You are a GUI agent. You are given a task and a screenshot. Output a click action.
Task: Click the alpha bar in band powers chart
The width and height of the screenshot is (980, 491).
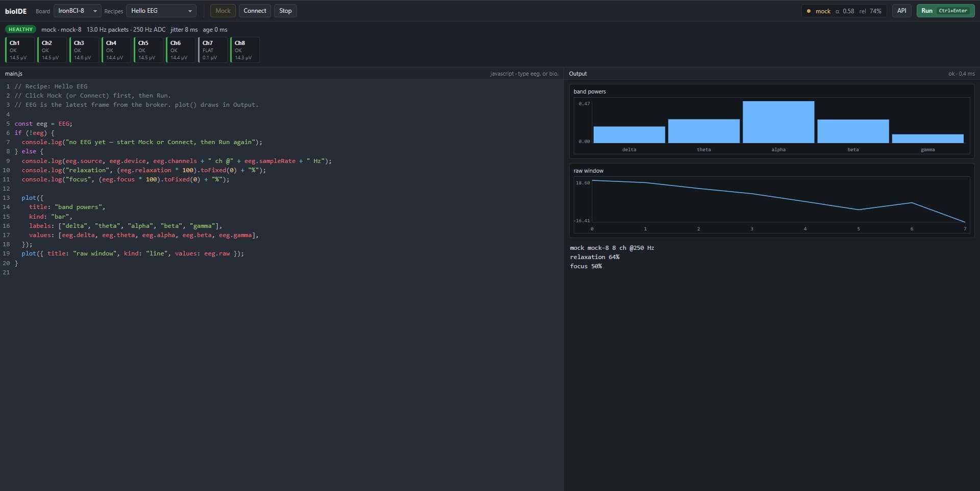(778, 122)
